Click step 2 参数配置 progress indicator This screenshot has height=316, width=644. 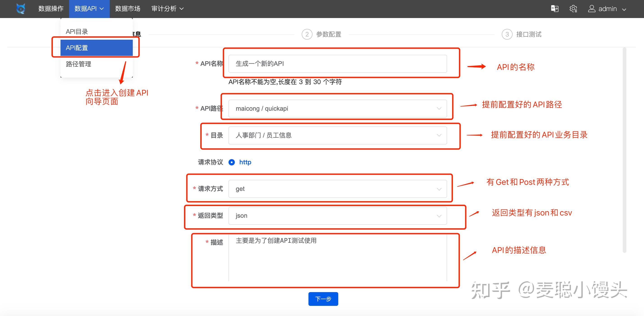coord(307,34)
